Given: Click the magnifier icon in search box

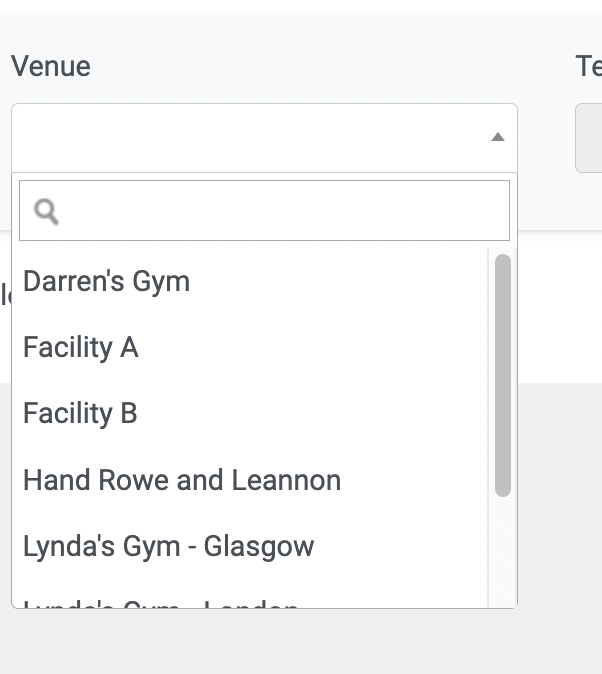Looking at the screenshot, I should 46,211.
